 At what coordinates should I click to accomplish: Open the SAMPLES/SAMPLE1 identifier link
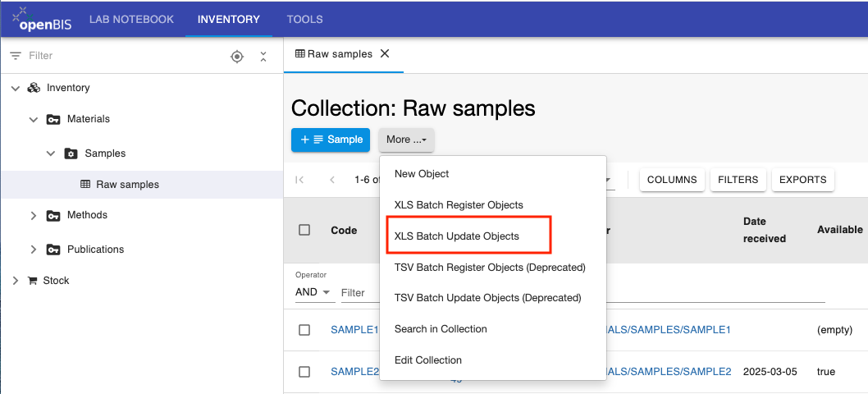click(x=669, y=330)
